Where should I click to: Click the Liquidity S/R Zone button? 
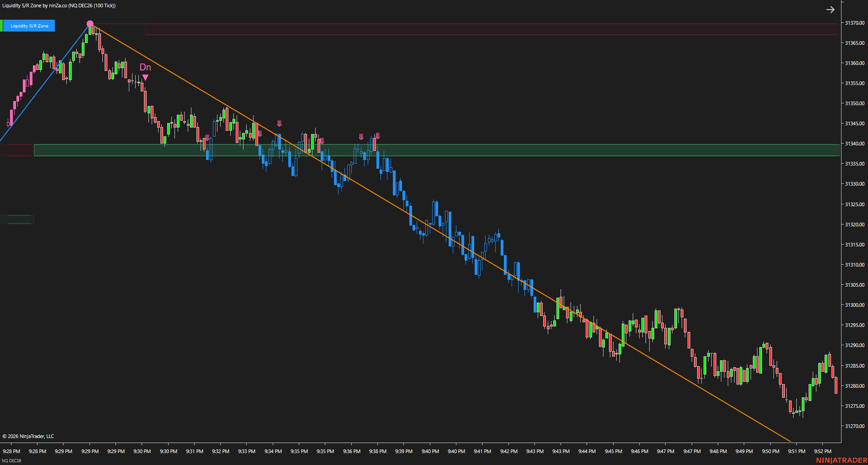click(29, 26)
